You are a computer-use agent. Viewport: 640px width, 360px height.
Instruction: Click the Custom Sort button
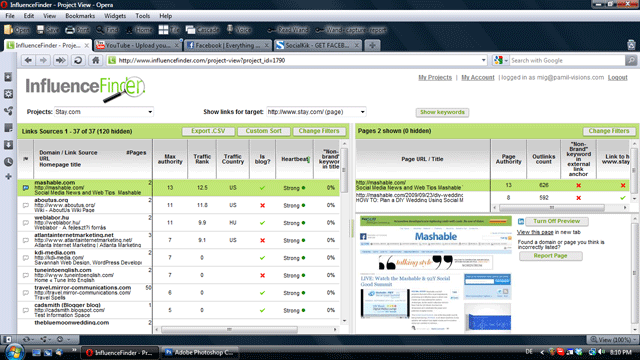(x=264, y=131)
